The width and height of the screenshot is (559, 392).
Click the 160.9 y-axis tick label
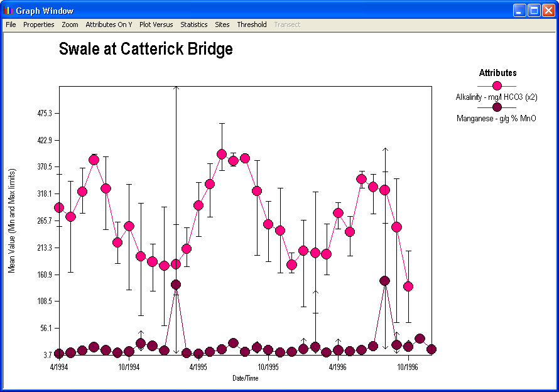[x=45, y=275]
